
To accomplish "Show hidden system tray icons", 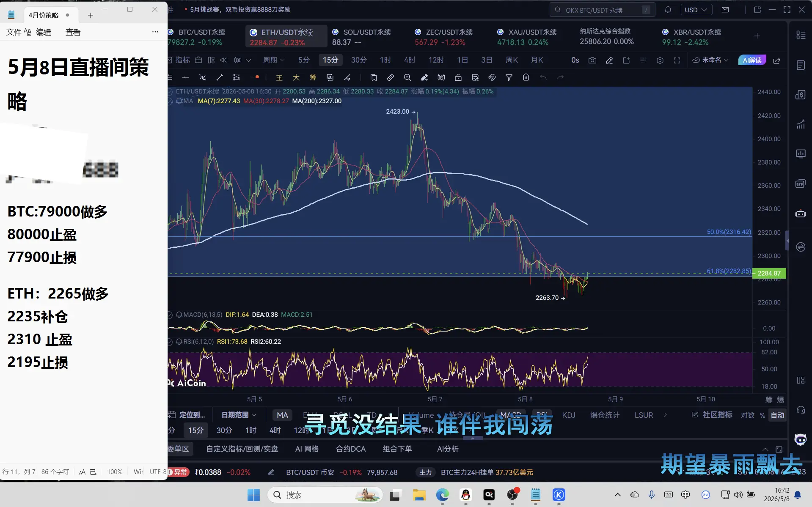I will [618, 495].
